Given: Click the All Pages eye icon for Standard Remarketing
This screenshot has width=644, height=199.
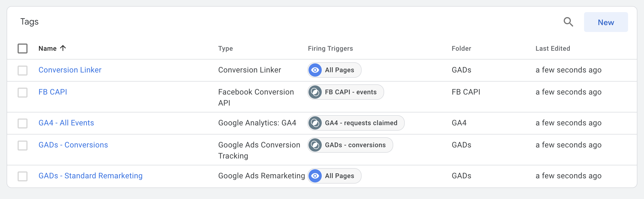Looking at the screenshot, I should click(315, 176).
